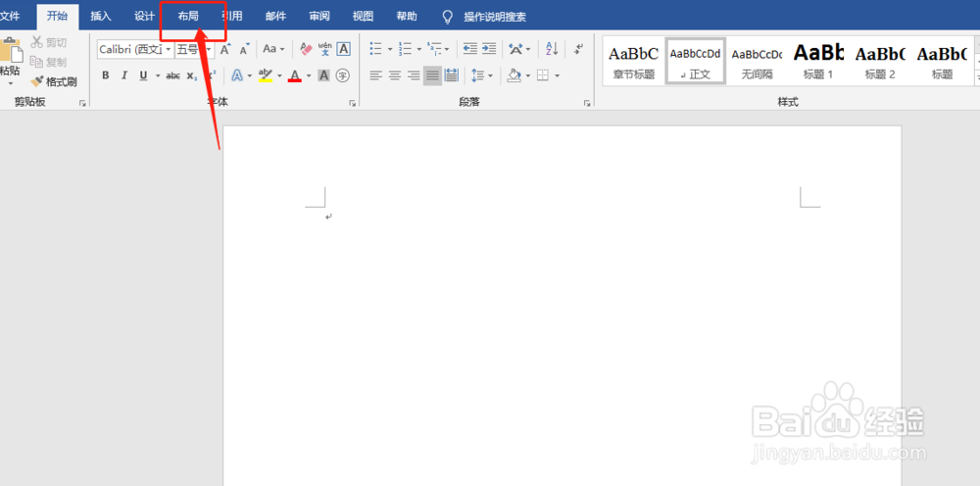Open Borders dropdown arrow
The image size is (980, 486).
pos(557,76)
